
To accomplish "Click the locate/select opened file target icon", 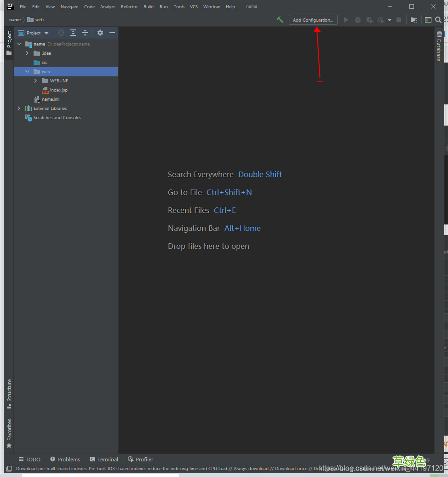I will point(61,33).
